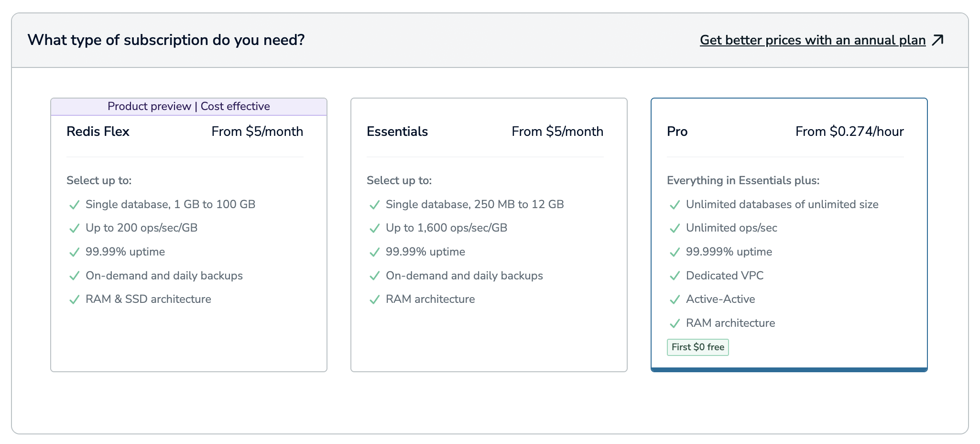Click 'Active-Active' feature
Viewport: 980px width, 444px height.
tap(720, 299)
